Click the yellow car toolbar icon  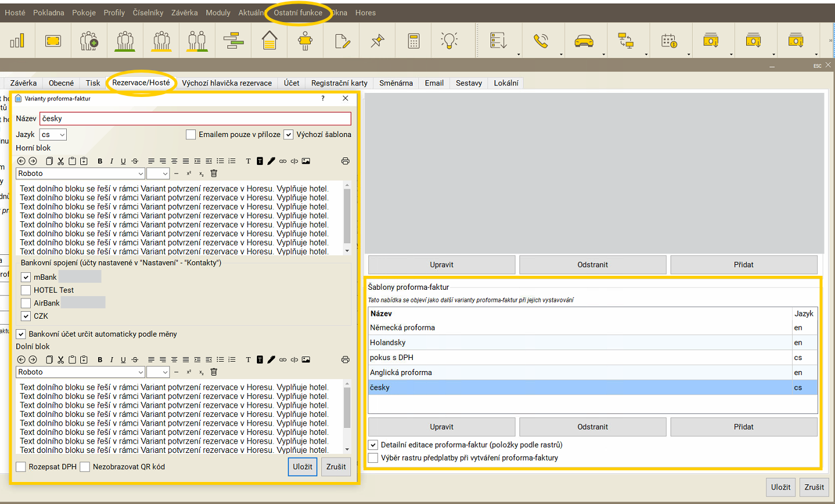[583, 41]
